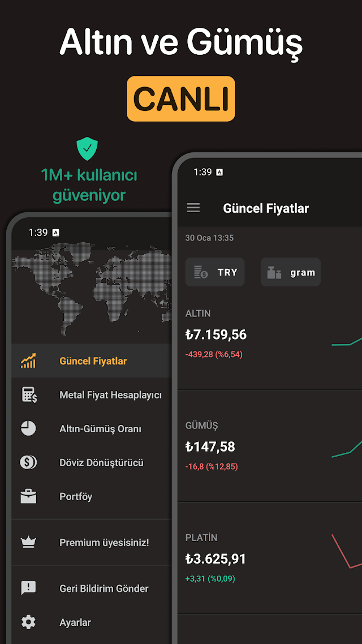Click the Altın ve Gümüş headline

tap(181, 43)
